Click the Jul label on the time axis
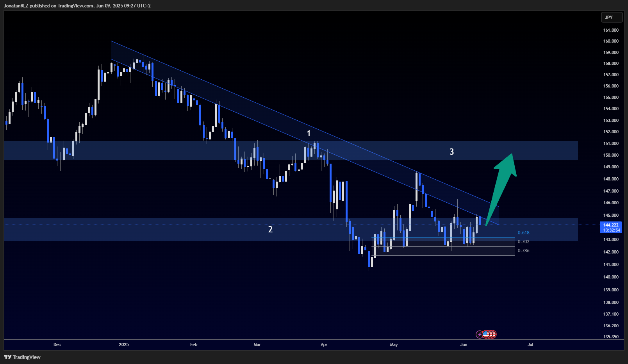The height and width of the screenshot is (364, 628). [530, 344]
